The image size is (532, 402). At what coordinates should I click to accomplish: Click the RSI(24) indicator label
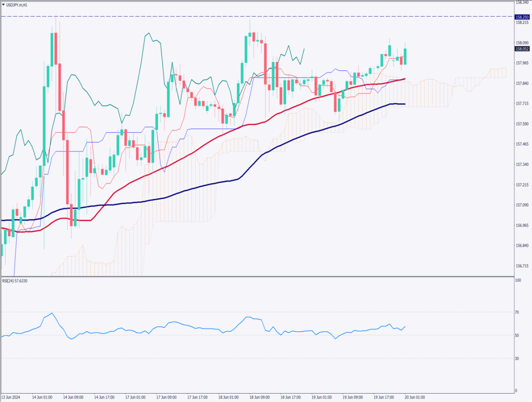tap(14, 281)
